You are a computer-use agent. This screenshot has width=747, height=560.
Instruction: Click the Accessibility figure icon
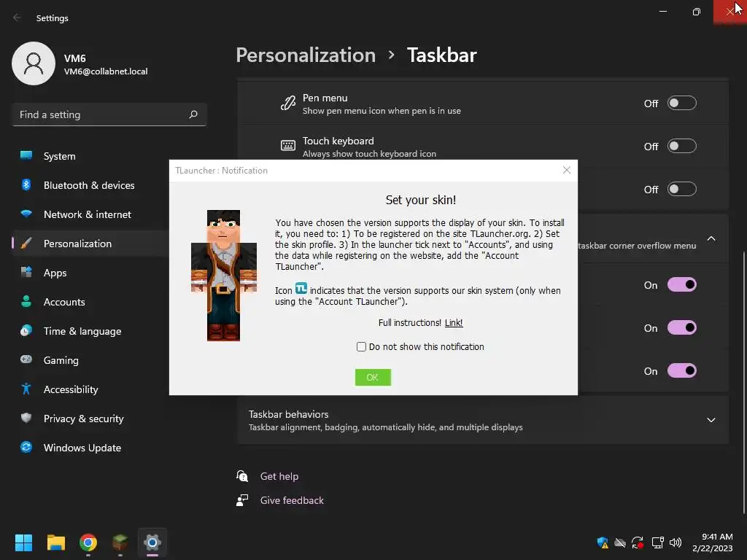pyautogui.click(x=26, y=389)
